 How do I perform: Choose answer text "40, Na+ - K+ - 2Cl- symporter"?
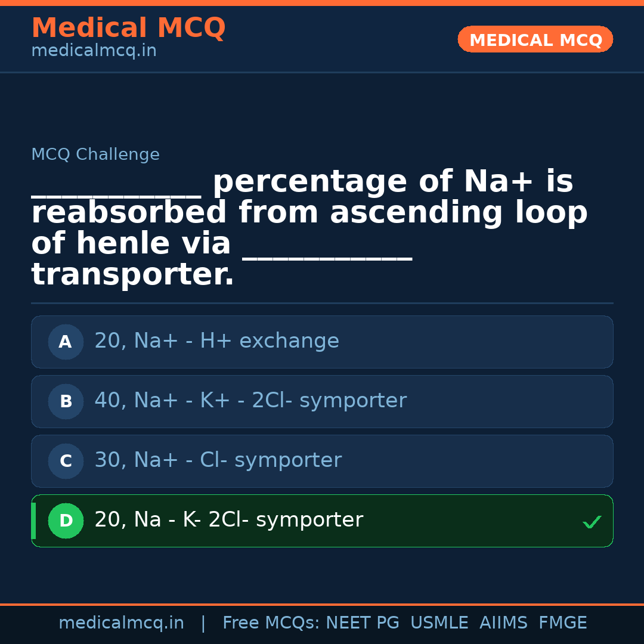coord(250,401)
